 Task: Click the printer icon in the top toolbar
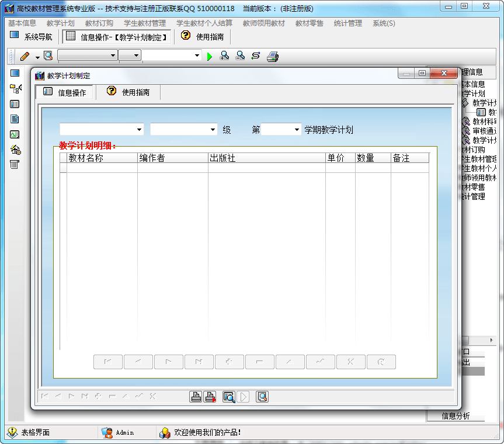pos(273,56)
